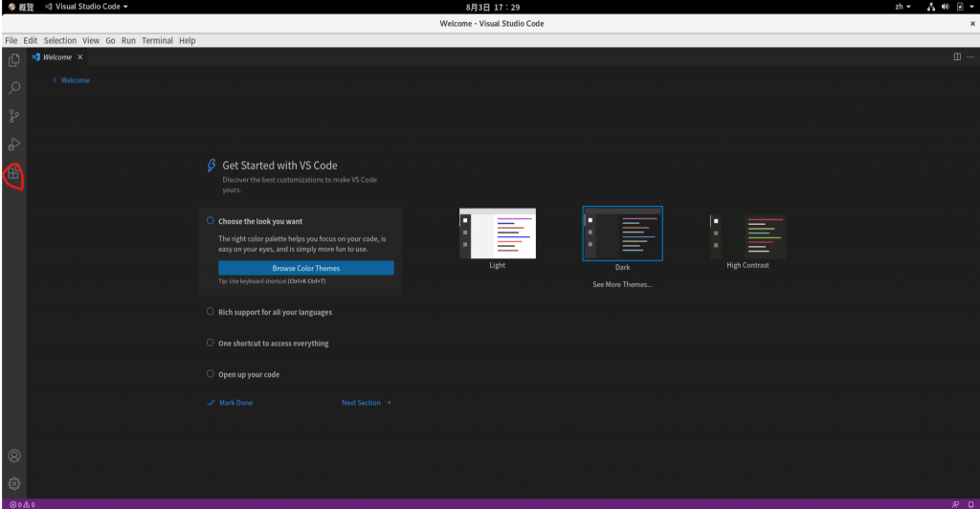Open the notifications bell in status bar
980x509 pixels.
coord(970,504)
